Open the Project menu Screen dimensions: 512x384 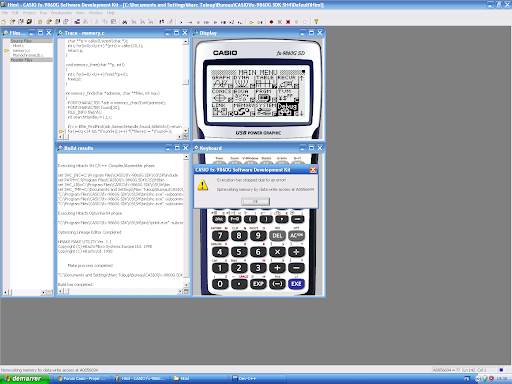[x=29, y=13]
